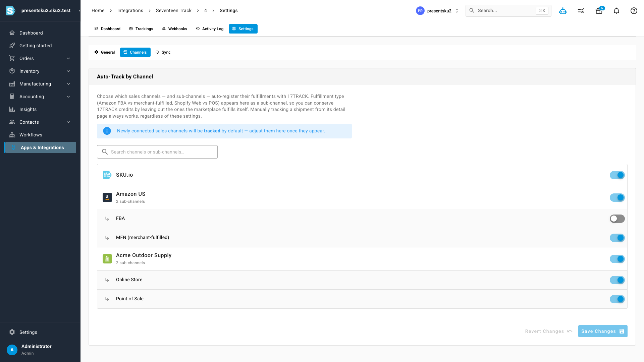This screenshot has width=644, height=362.
Task: Switch to the Sync sub-tab
Action: point(163,52)
